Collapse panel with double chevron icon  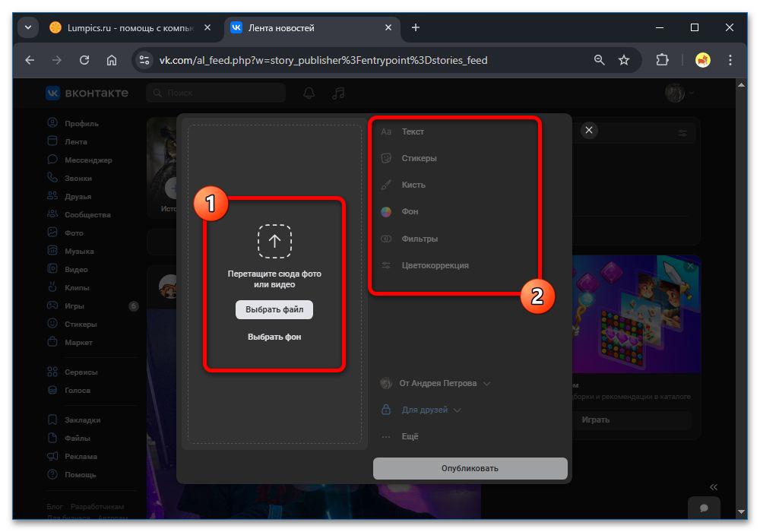click(714, 487)
